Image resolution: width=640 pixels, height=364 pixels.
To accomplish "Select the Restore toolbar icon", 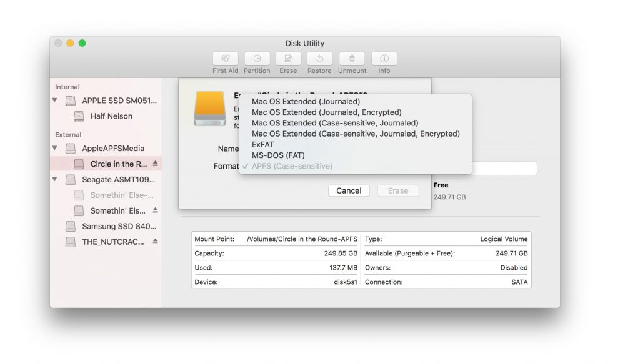I will pyautogui.click(x=319, y=59).
